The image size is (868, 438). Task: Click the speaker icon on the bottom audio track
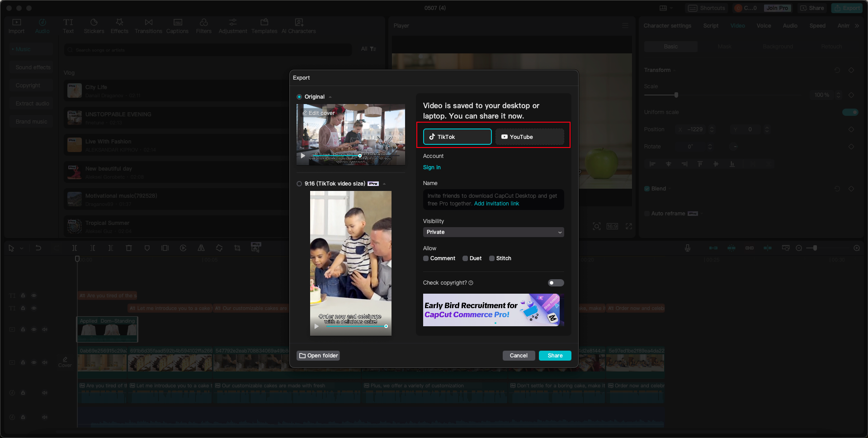point(45,417)
